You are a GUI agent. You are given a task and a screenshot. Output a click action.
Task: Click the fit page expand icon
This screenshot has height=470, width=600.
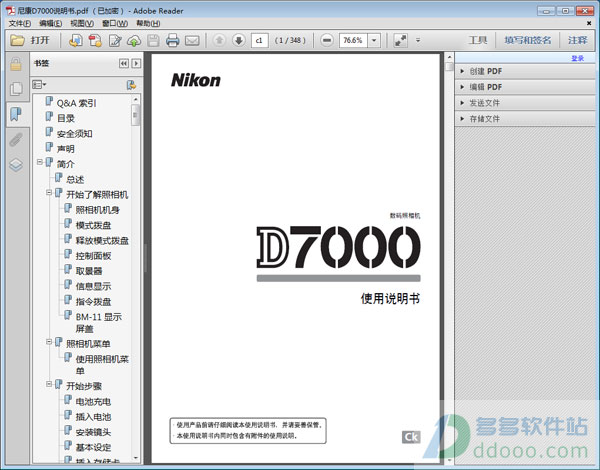(x=400, y=40)
